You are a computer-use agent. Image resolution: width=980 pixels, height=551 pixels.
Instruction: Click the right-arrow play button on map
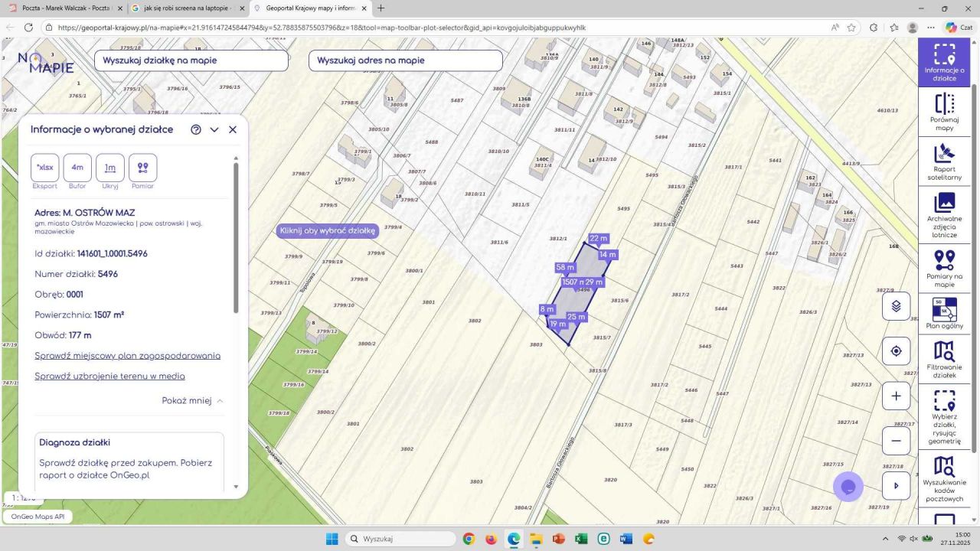click(896, 485)
